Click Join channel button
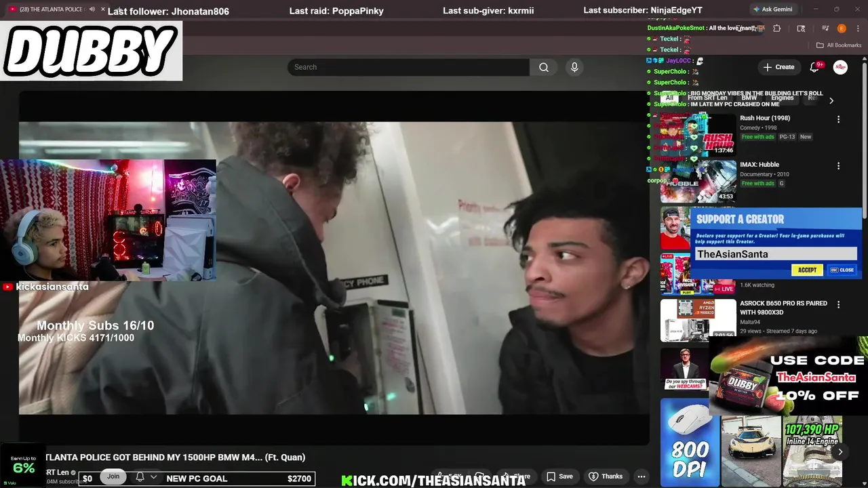The height and width of the screenshot is (488, 868). point(113,476)
